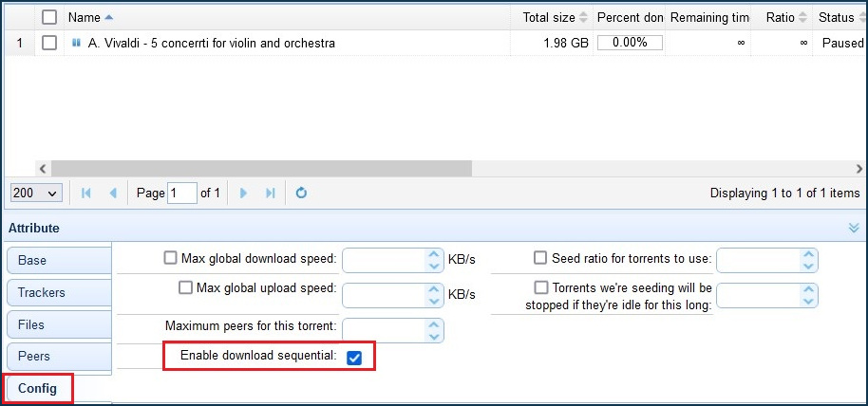Increase max upload speed value
Screen dimensions: 868x406
[x=434, y=289]
